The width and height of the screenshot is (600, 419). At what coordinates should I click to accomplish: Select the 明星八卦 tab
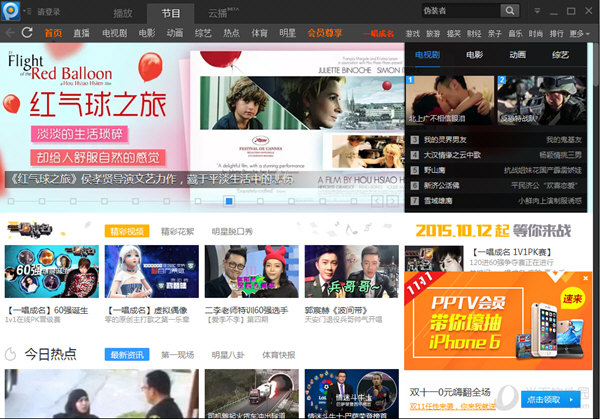pyautogui.click(x=228, y=355)
